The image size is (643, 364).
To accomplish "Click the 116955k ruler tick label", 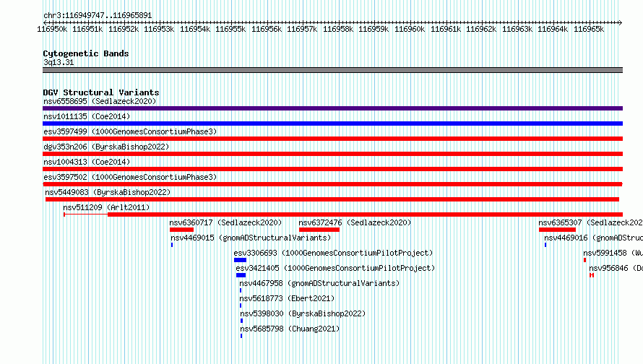I will pyautogui.click(x=230, y=29).
